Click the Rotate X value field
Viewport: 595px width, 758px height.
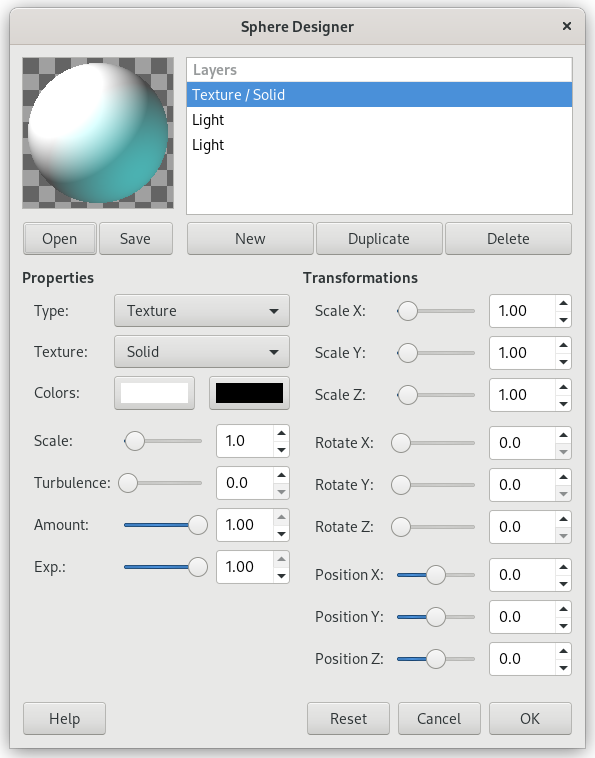522,443
